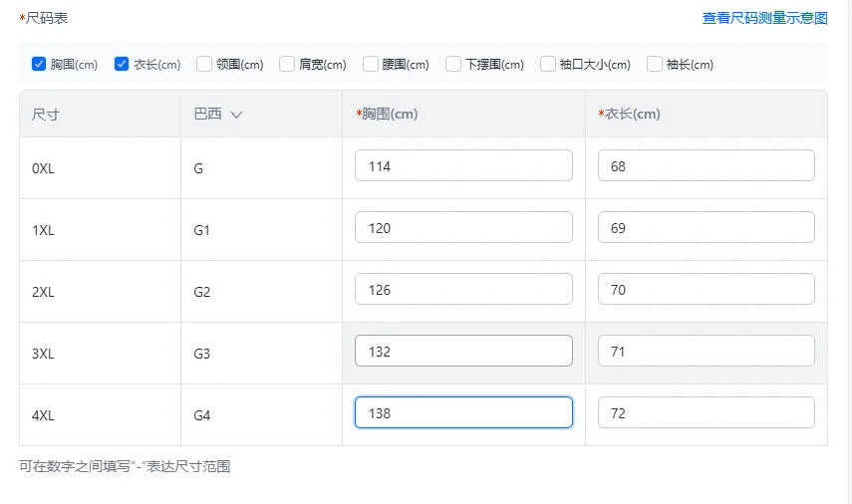The image size is (852, 504).
Task: Edit the 4XL 衣长 value 72
Action: tap(706, 413)
